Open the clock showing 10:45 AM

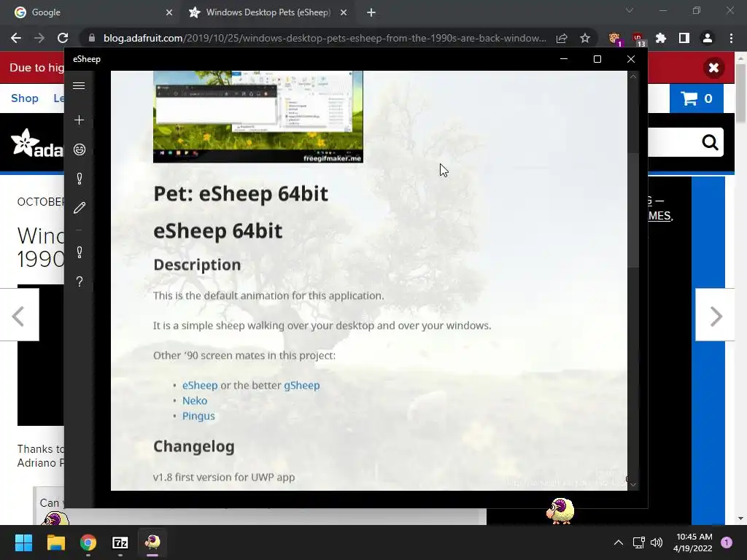[x=693, y=542]
